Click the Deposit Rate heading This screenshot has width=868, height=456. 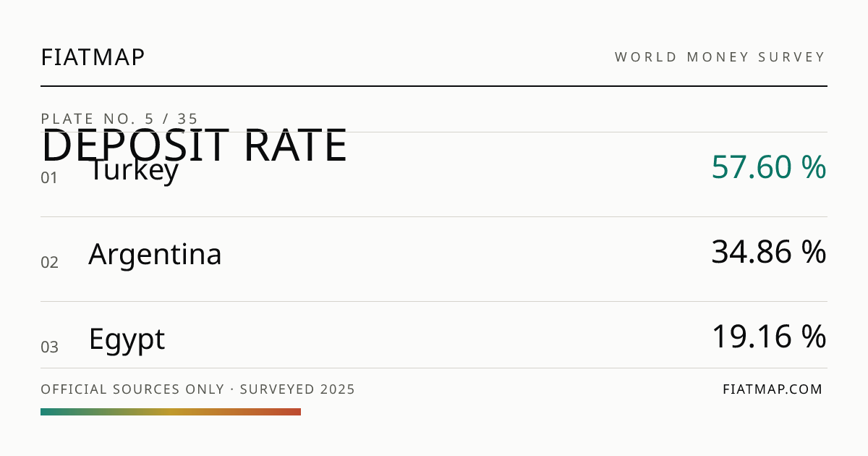pos(194,145)
